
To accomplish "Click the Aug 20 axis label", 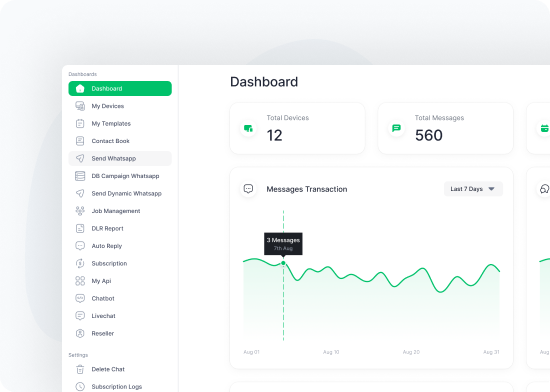I will tap(411, 352).
